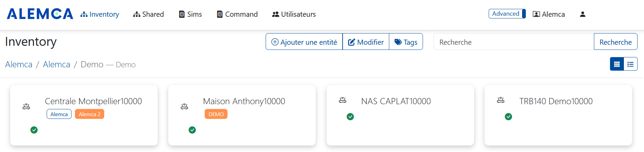
Task: Click the user profile icon
Action: coord(583,14)
